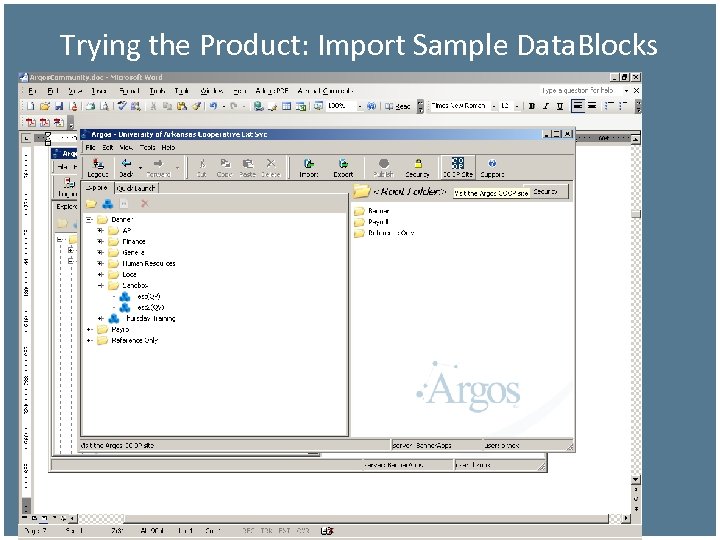Click the Import icon in Argos toolbar

point(309,168)
